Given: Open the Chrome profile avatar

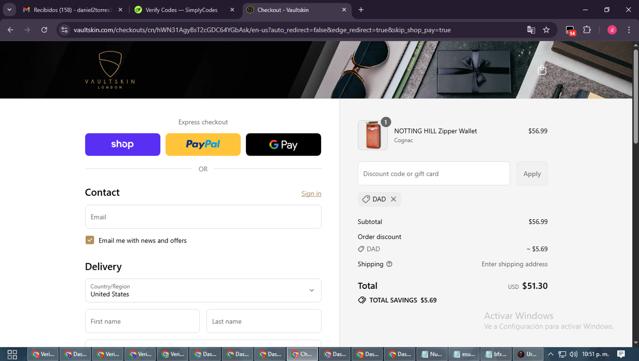Looking at the screenshot, I should tap(612, 30).
